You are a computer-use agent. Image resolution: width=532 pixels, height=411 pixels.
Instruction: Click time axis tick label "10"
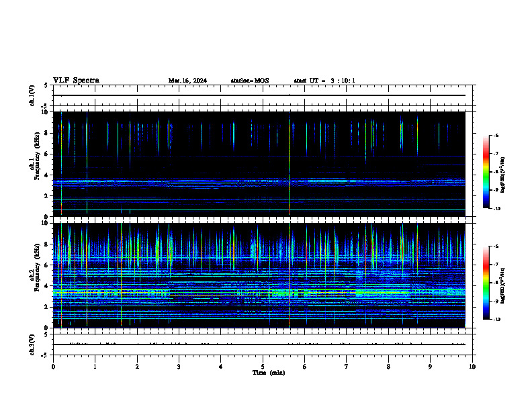pyautogui.click(x=472, y=367)
